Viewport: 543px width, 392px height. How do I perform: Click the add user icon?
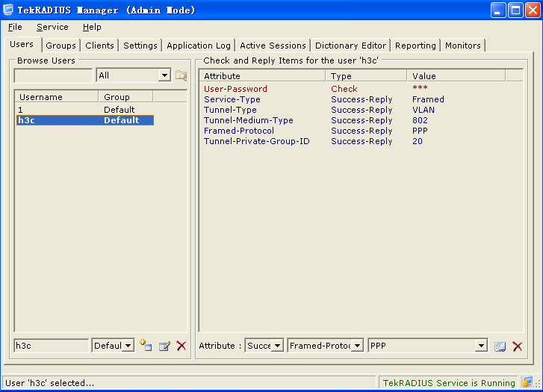(146, 345)
